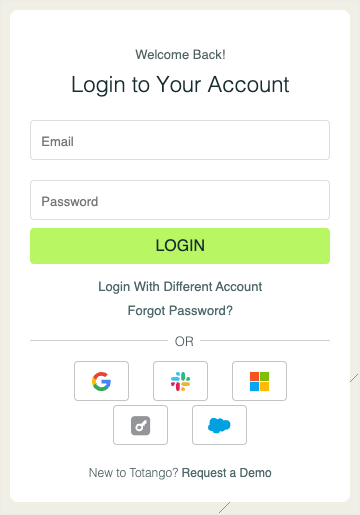Open Login With Different Account link

click(x=180, y=287)
